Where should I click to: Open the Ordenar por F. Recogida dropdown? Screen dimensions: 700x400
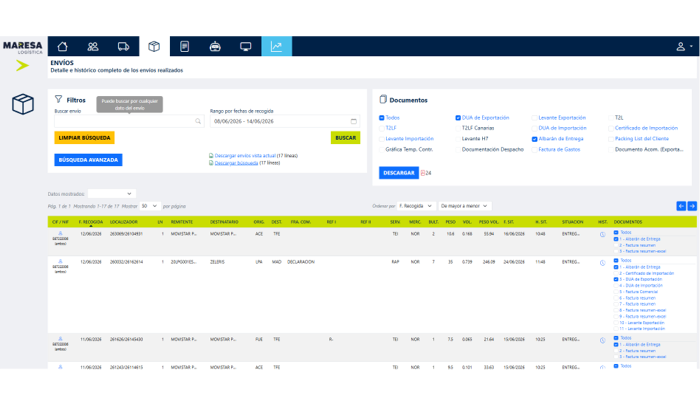(x=416, y=206)
